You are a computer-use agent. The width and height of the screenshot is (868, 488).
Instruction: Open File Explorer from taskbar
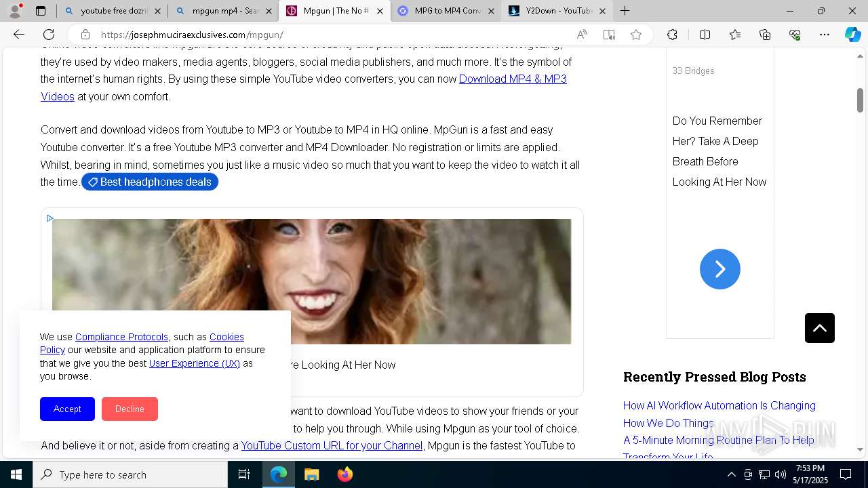coord(311,474)
